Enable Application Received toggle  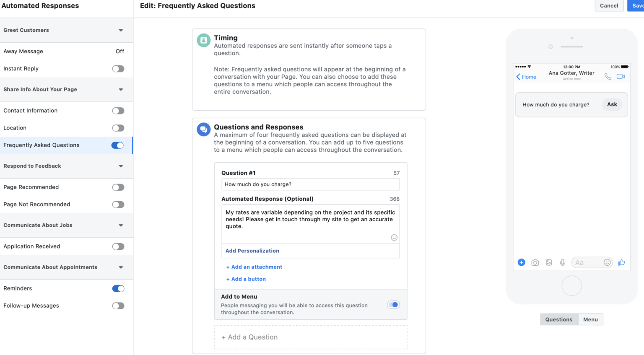click(x=118, y=246)
